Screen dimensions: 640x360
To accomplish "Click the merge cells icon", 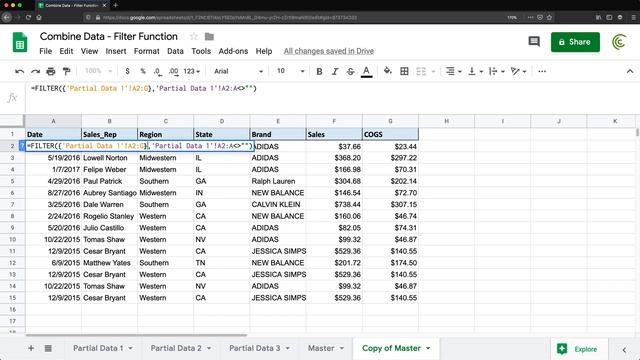I will coord(421,71).
